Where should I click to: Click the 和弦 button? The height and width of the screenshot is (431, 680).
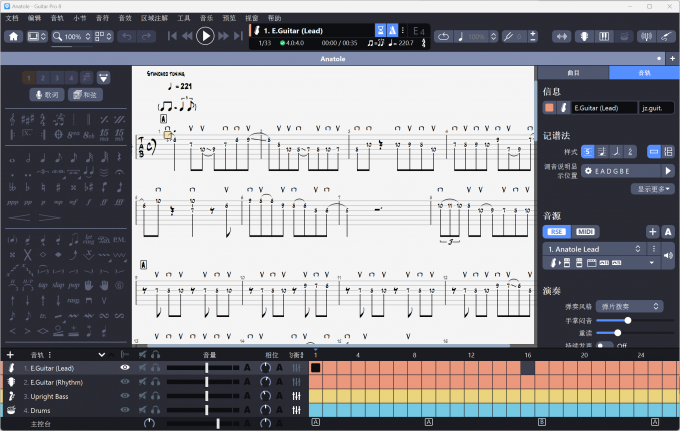(x=86, y=95)
